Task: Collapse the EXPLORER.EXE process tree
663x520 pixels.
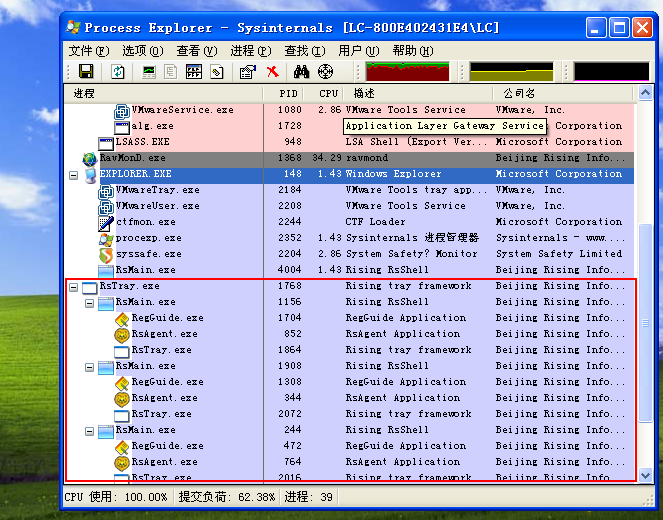Action: tap(74, 175)
